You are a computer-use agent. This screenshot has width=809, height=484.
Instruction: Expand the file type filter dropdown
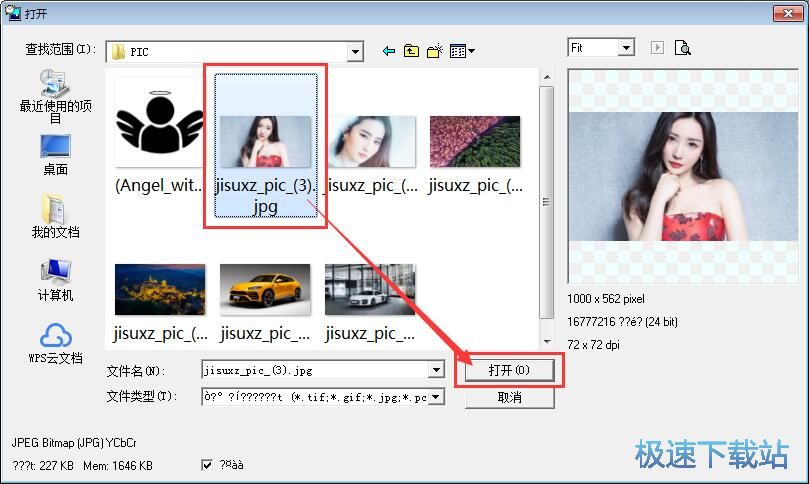click(436, 397)
